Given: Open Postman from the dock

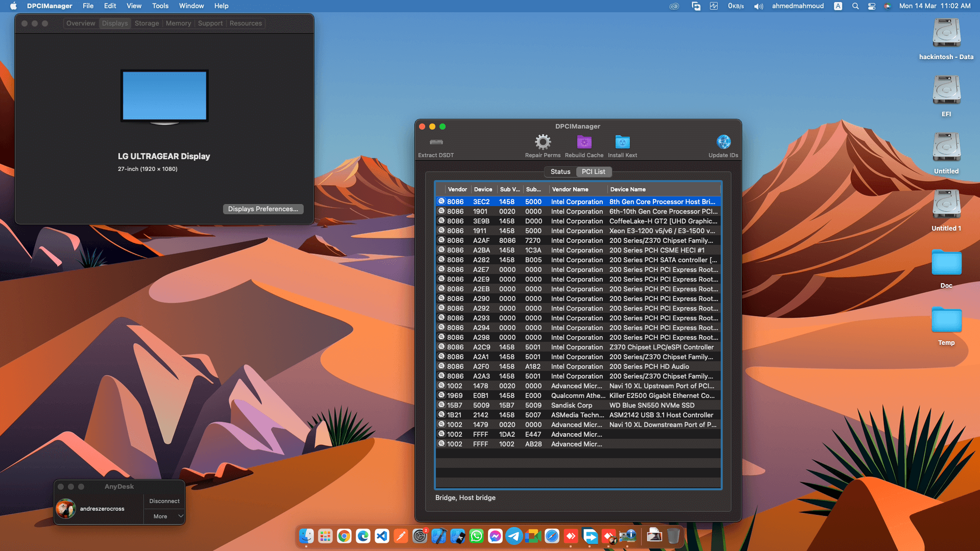Looking at the screenshot, I should (x=401, y=536).
